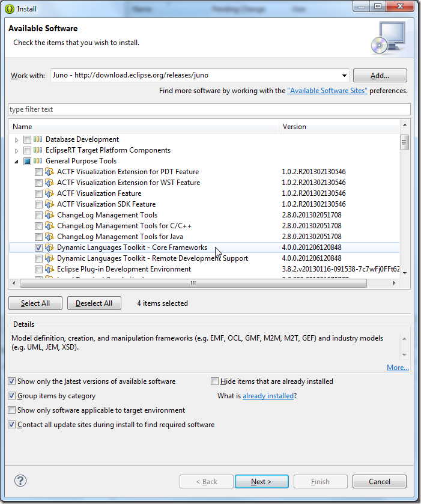Check the EclipseRT Target Platform Components checkbox
Viewport: 421px width, 504px height.
pyautogui.click(x=27, y=151)
